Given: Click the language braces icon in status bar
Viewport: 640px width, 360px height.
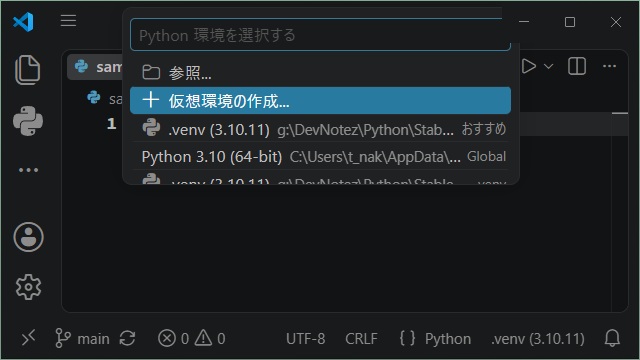Looking at the screenshot, I should [407, 338].
